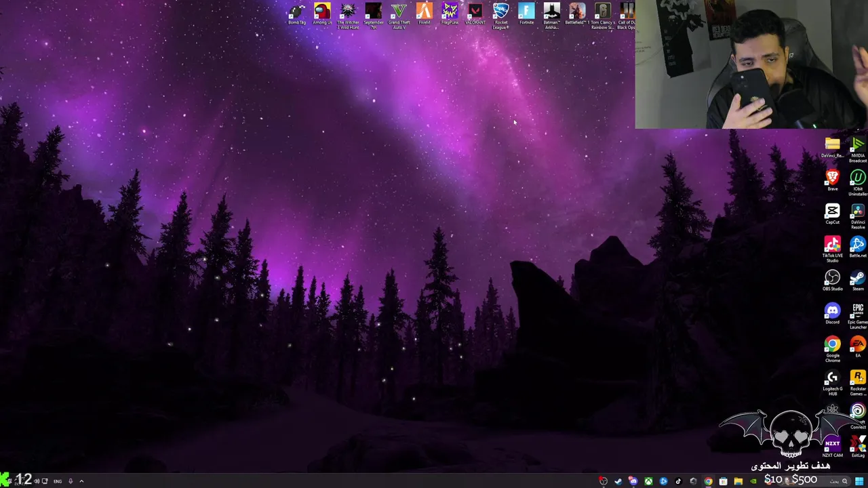Image resolution: width=868 pixels, height=488 pixels.
Task: Select the CapCut desktop shortcut
Action: click(x=832, y=213)
